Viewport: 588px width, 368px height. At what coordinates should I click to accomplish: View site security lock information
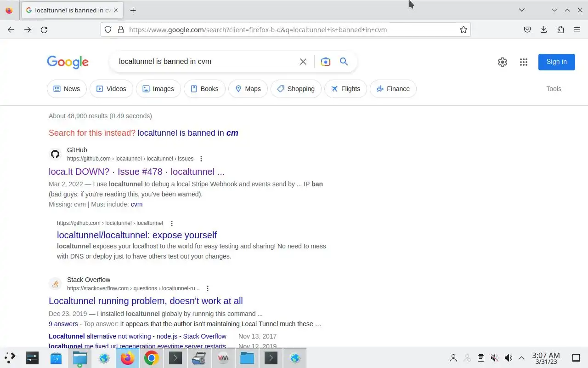point(121,29)
